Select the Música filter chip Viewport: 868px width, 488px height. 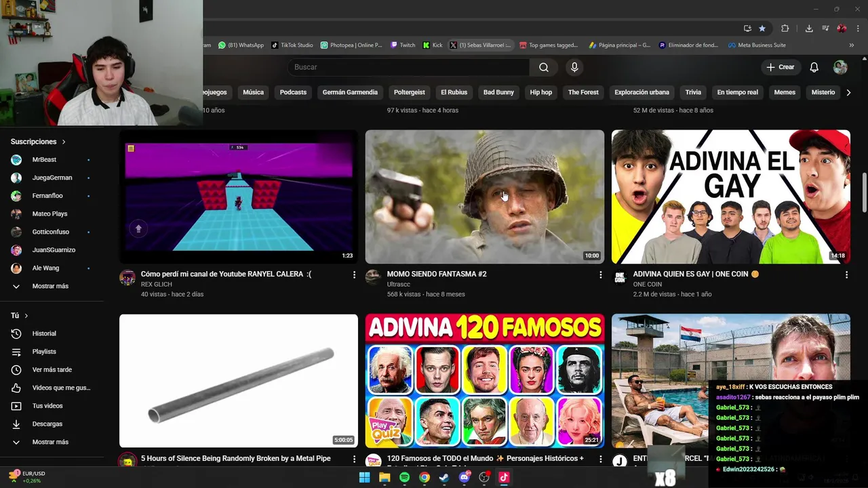(x=253, y=92)
